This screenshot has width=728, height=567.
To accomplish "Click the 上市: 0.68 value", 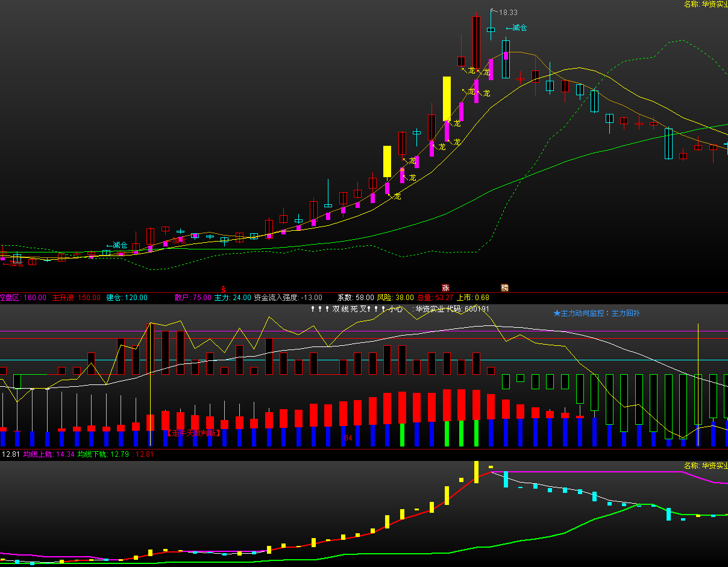I will 473,298.
